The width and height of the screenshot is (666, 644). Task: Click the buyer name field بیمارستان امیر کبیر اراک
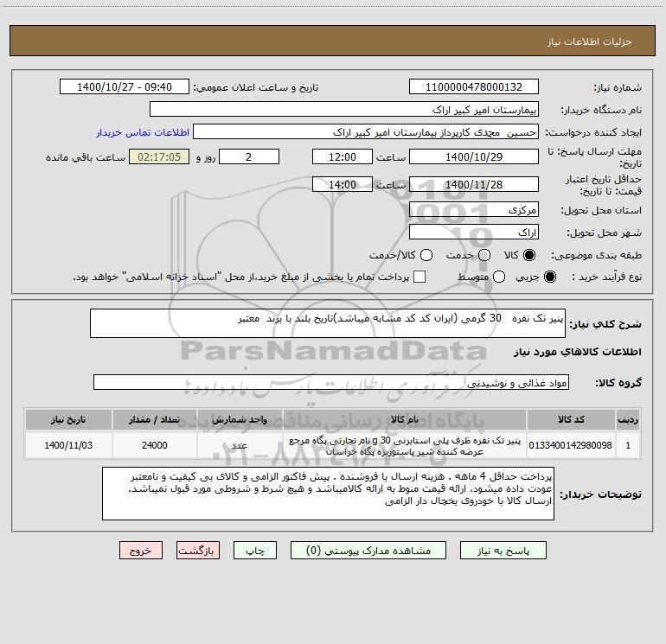pyautogui.click(x=344, y=110)
